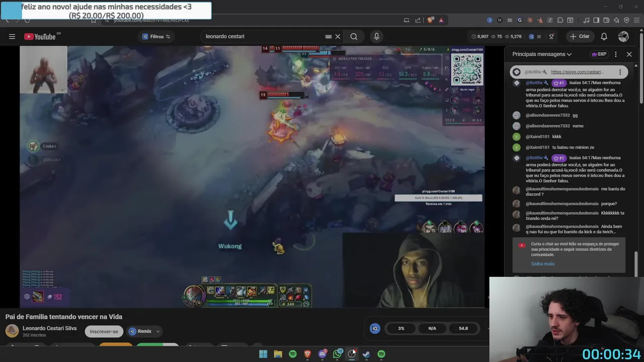Open the pinned pixgg.com link
The image size is (644, 362).
(x=577, y=72)
